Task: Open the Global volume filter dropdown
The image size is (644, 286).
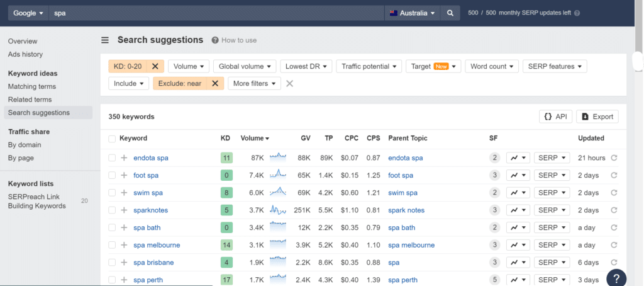Action: click(245, 66)
